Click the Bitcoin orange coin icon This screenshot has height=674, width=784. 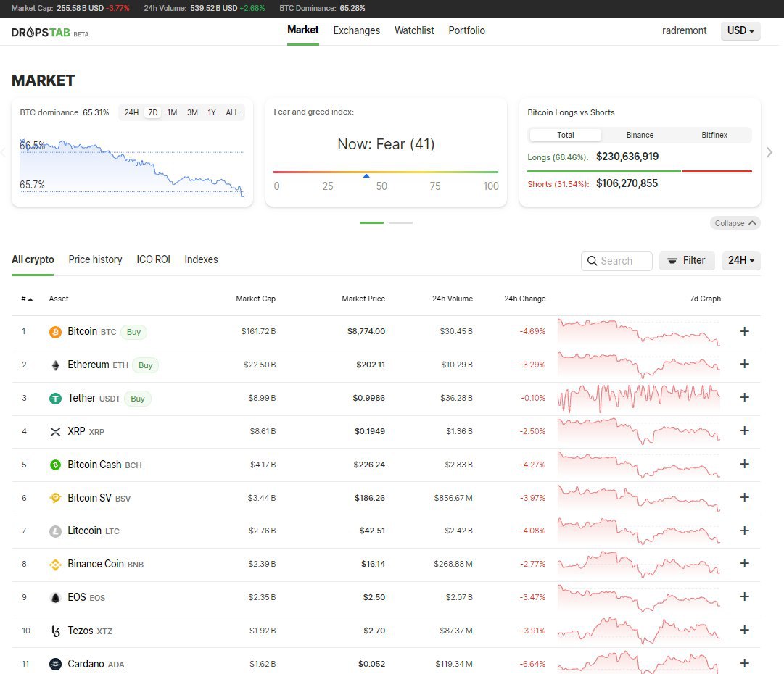[x=55, y=332]
